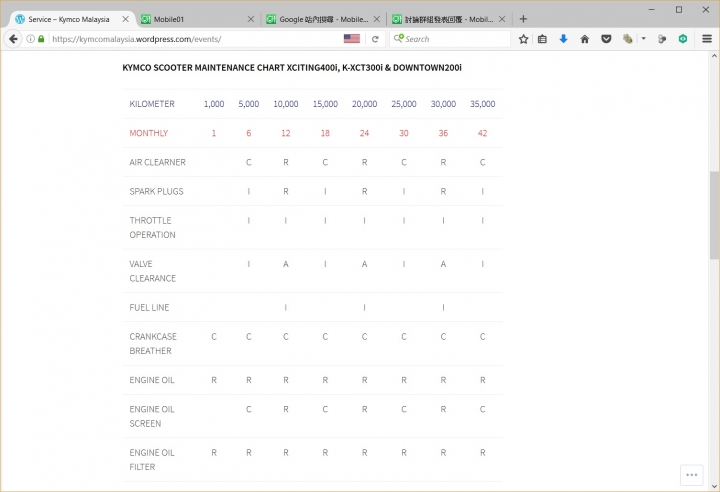Open the bookmarks list icon
This screenshot has width=720, height=492.
pos(542,39)
